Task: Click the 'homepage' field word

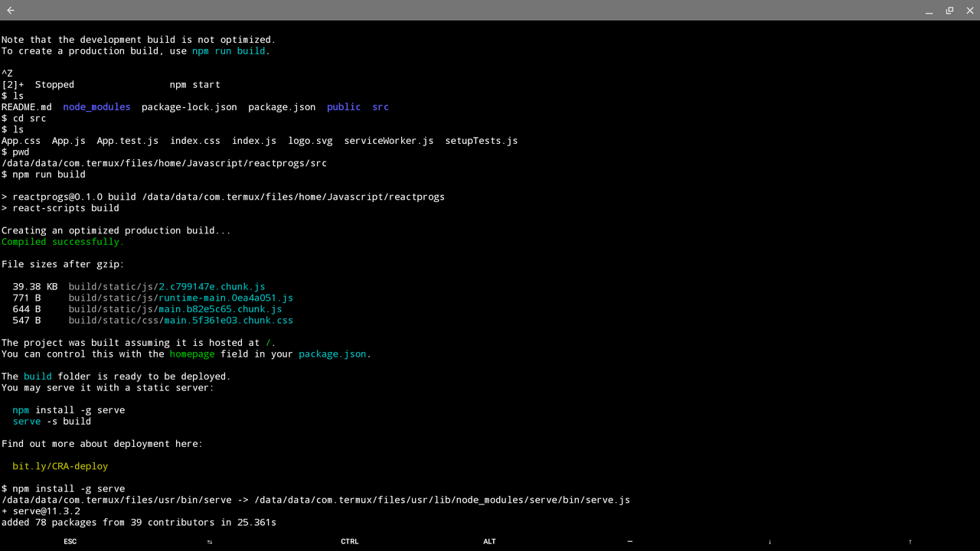Action: [x=192, y=354]
